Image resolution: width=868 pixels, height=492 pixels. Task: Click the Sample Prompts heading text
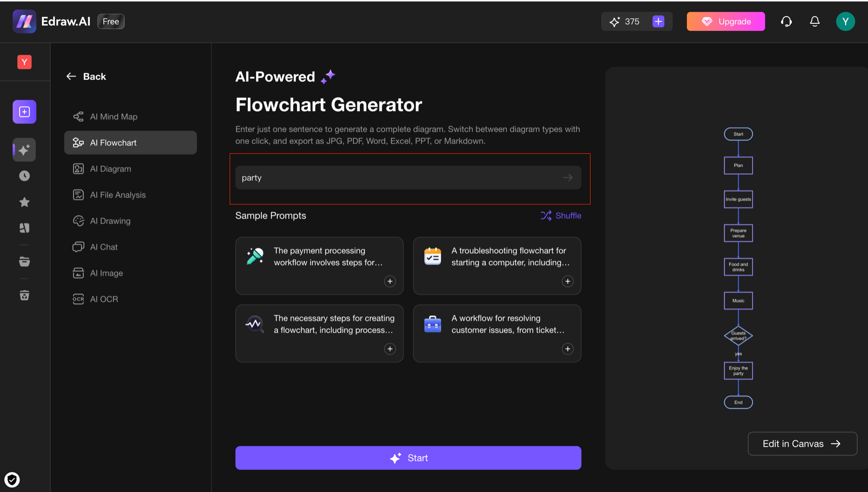point(271,215)
